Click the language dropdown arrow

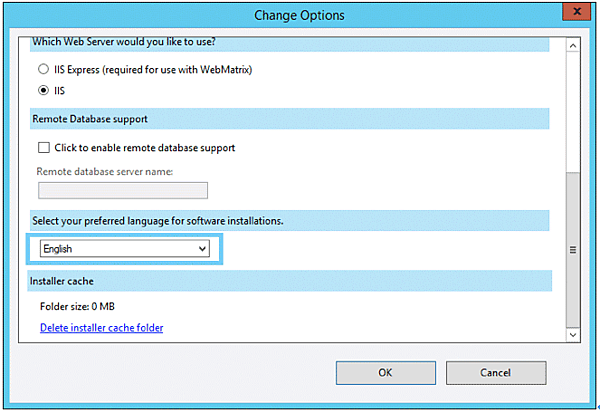click(203, 248)
